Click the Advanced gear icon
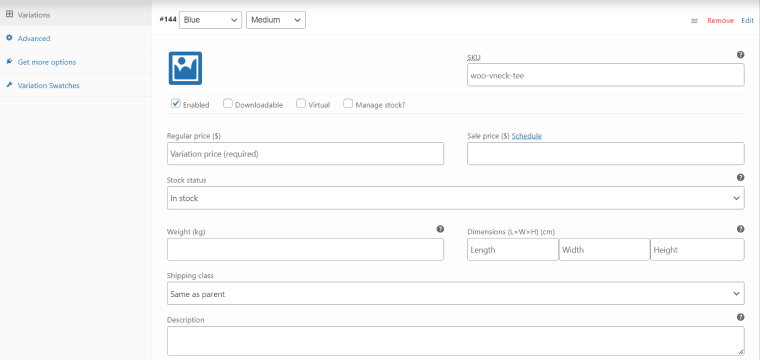Viewport: 760px width, 360px height. tap(9, 38)
